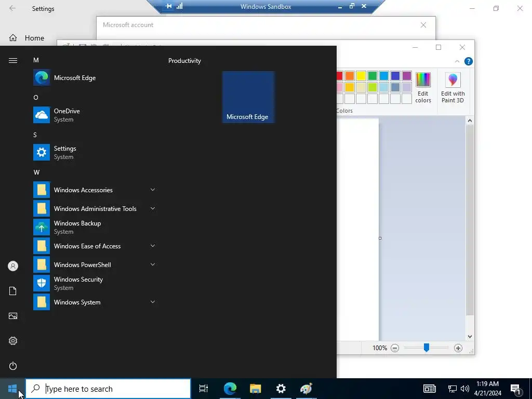
Task: Click the Windows Start button
Action: (x=12, y=389)
